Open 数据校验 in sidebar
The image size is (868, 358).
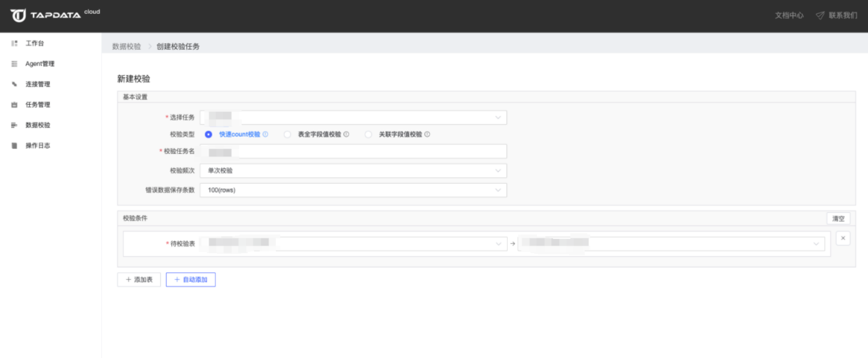[38, 125]
